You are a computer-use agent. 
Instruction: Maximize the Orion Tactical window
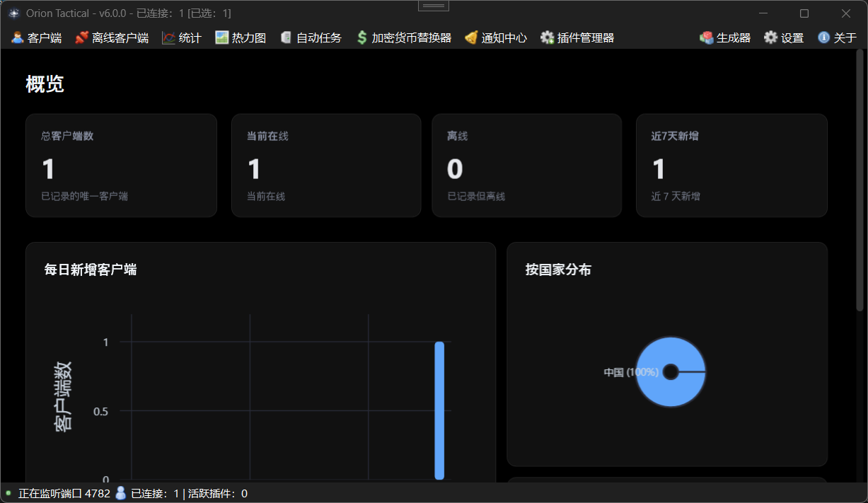(804, 13)
